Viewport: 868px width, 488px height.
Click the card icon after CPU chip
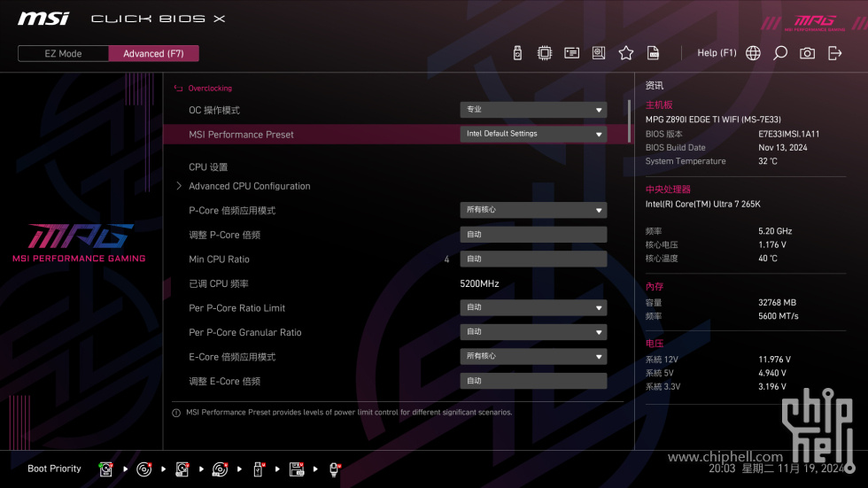tap(571, 53)
